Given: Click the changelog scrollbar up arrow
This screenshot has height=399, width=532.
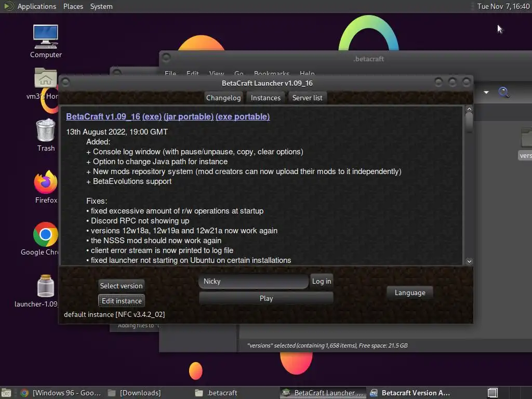Looking at the screenshot, I should click(469, 109).
